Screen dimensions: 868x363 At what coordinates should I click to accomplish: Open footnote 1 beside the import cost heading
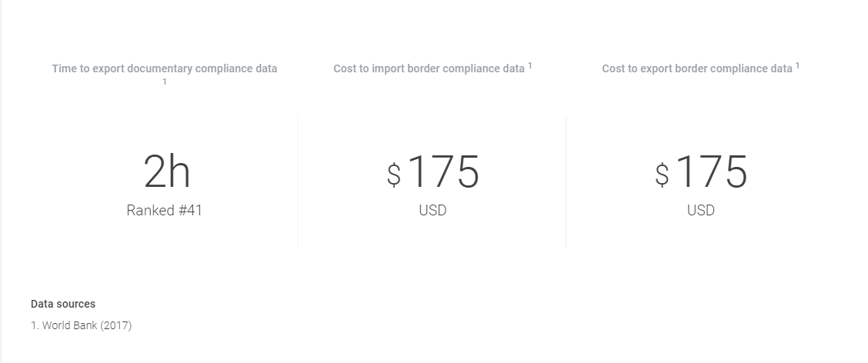pyautogui.click(x=530, y=65)
